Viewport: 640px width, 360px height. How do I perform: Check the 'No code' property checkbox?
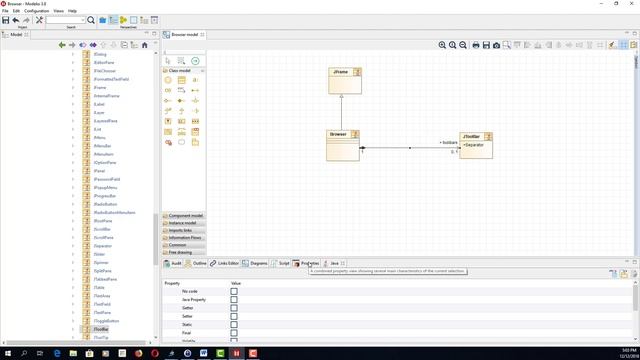234,291
